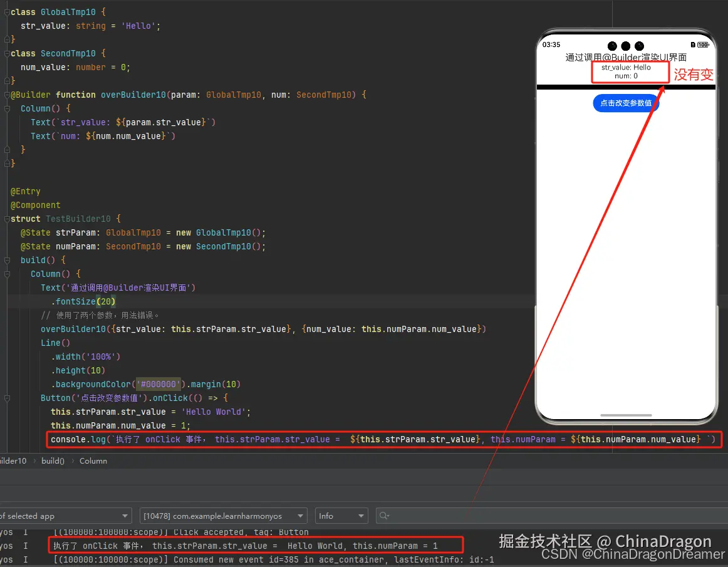The width and height of the screenshot is (728, 567).
Task: Open the 'selected app' device filter dropdown
Action: click(x=65, y=516)
